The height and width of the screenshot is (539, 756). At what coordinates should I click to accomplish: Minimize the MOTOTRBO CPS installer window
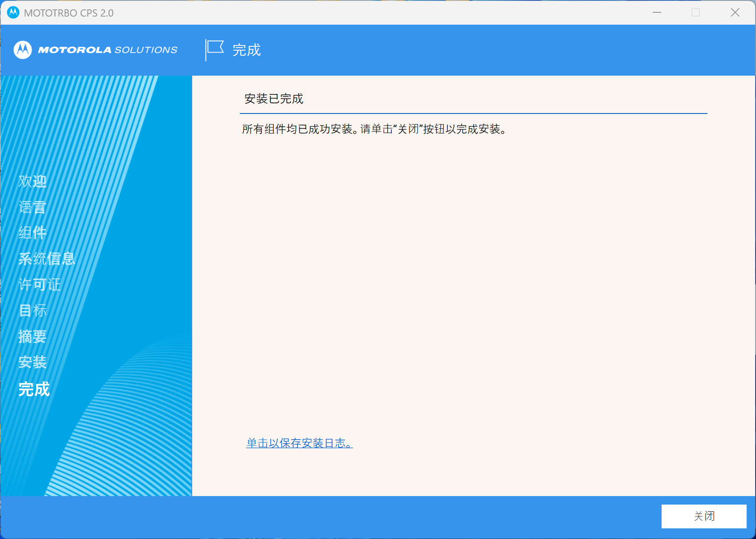[x=657, y=13]
